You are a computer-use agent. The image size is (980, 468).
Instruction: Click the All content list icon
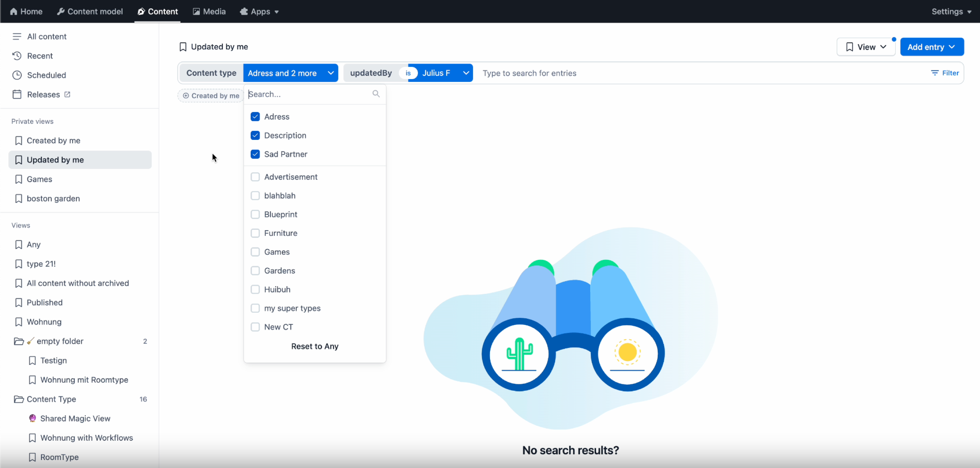pos(17,36)
